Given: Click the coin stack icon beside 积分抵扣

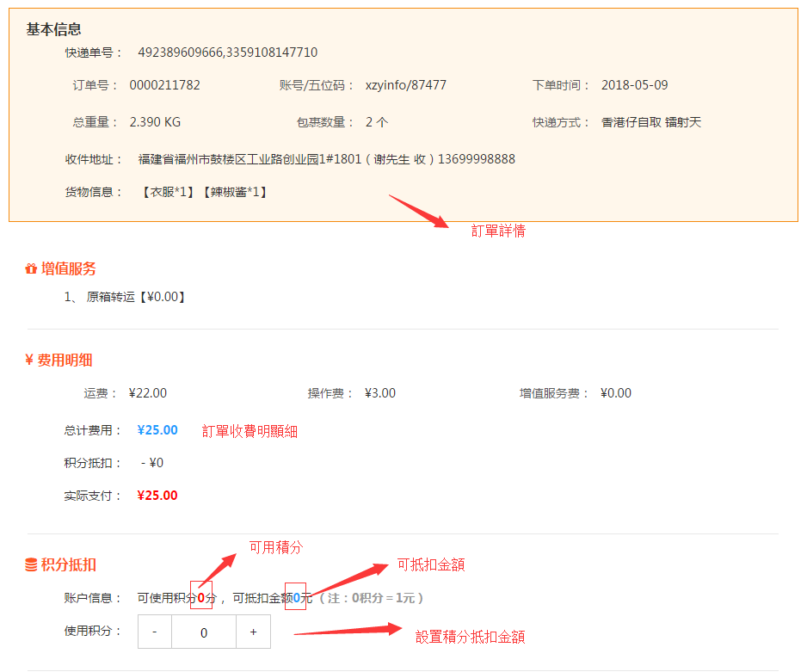Looking at the screenshot, I should tap(31, 565).
